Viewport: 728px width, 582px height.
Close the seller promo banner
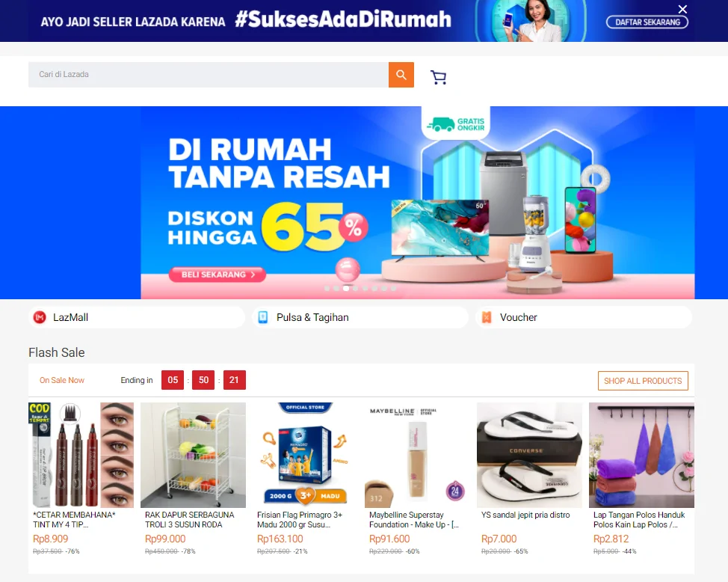click(x=682, y=9)
